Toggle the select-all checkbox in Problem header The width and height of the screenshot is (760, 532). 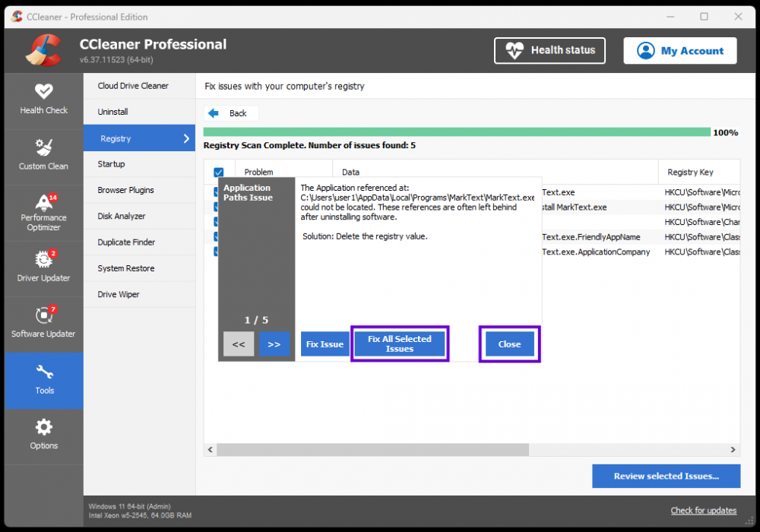(219, 172)
